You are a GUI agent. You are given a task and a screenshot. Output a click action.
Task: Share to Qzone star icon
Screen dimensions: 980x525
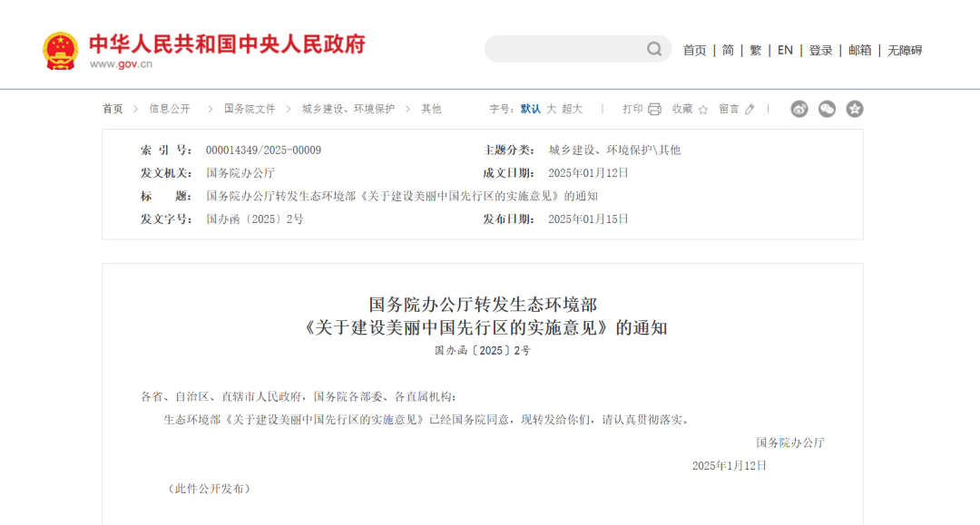[855, 109]
